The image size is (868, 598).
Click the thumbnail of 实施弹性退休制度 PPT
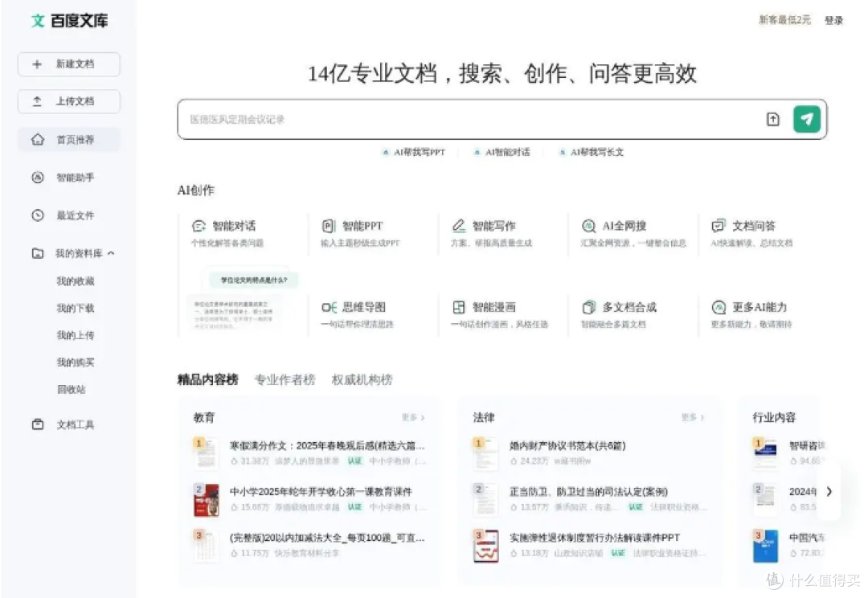click(486, 546)
